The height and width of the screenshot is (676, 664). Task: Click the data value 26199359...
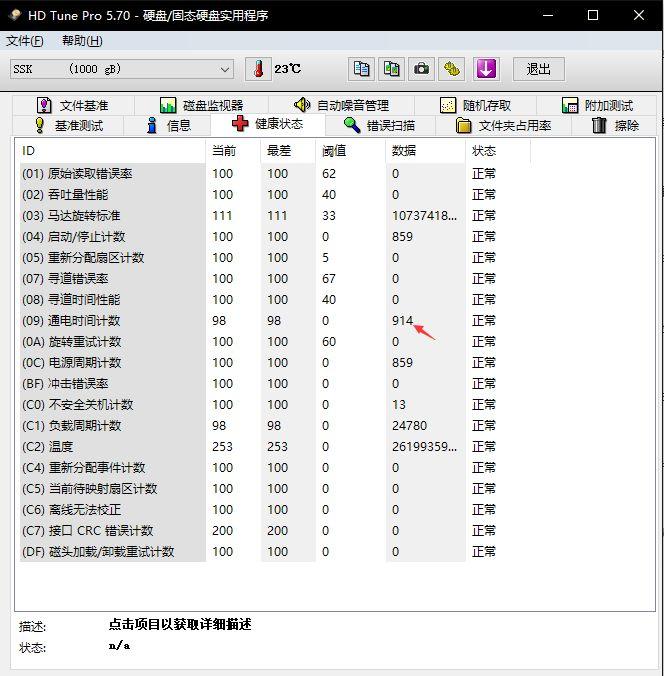(x=424, y=447)
